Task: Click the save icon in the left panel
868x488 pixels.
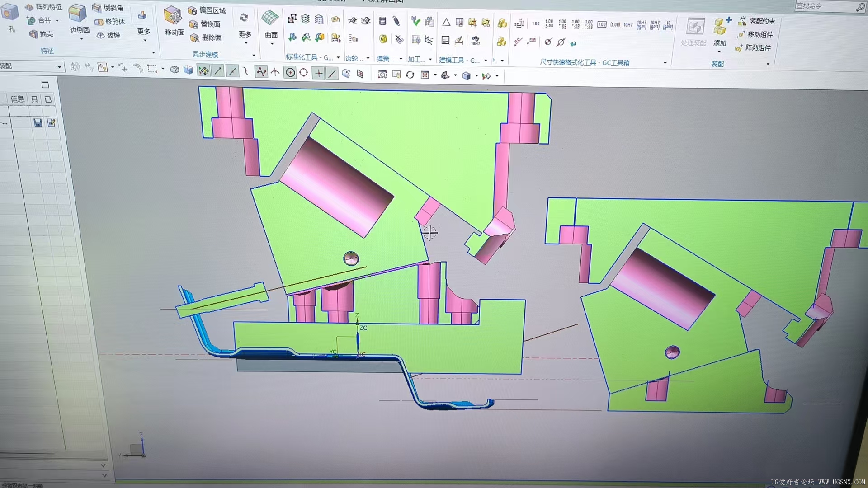Action: point(38,122)
